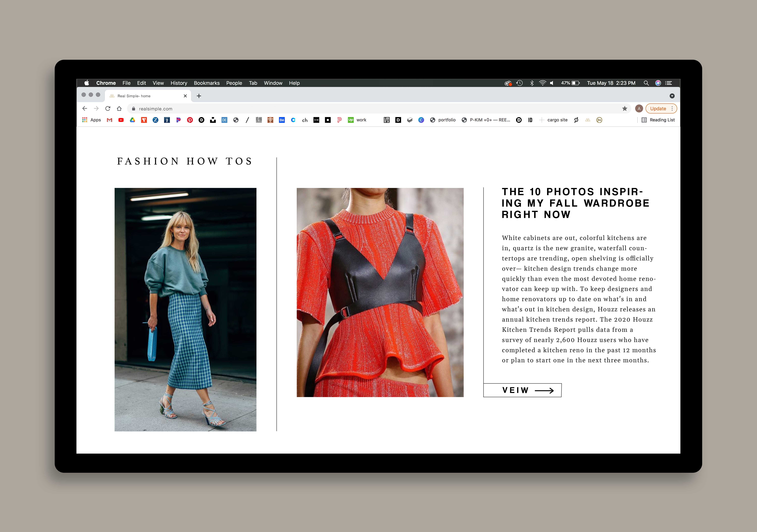Open the Tab menu
This screenshot has height=532, width=757.
[253, 83]
